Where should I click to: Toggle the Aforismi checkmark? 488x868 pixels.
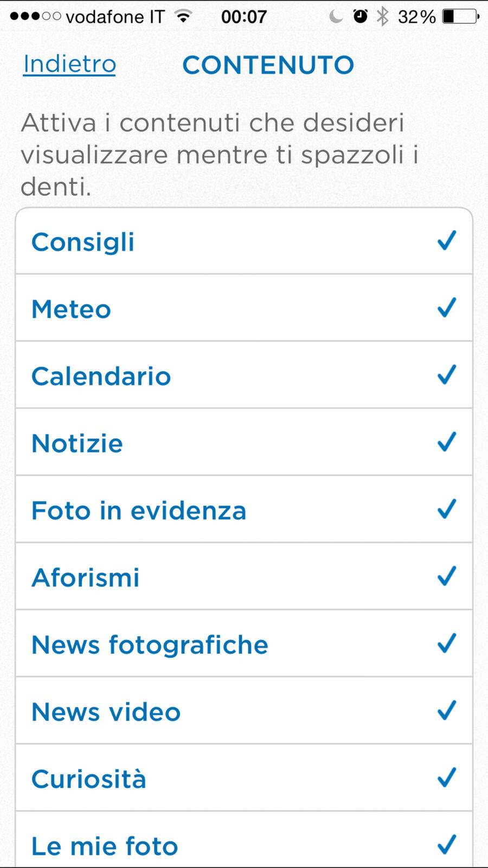[x=447, y=576]
